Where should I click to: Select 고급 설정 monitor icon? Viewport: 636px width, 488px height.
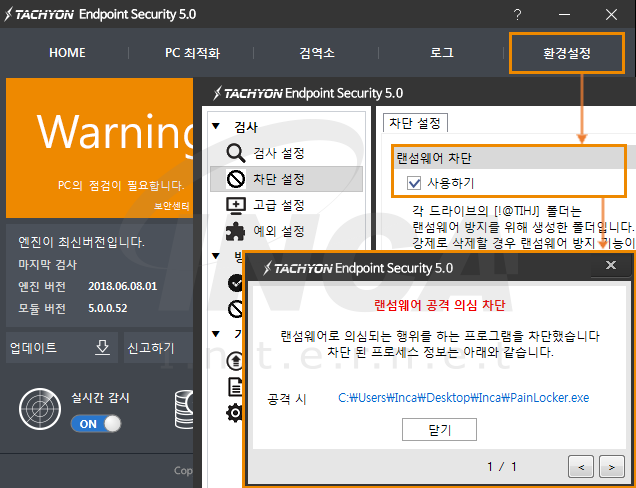pos(236,205)
